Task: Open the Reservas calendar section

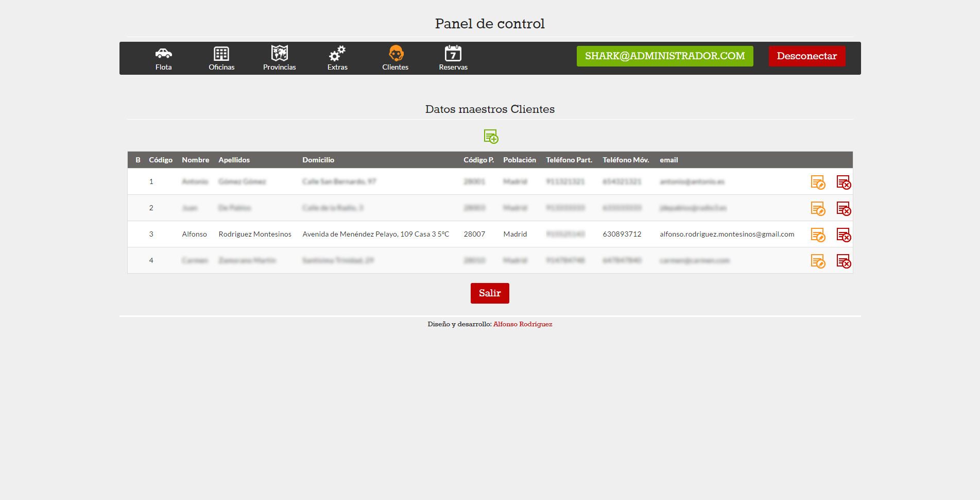Action: click(x=453, y=58)
